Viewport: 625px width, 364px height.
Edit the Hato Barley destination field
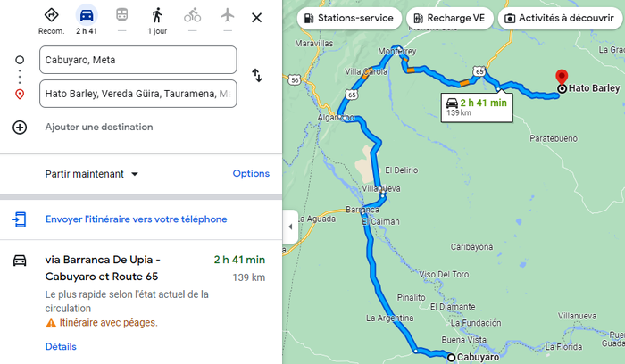pyautogui.click(x=138, y=94)
